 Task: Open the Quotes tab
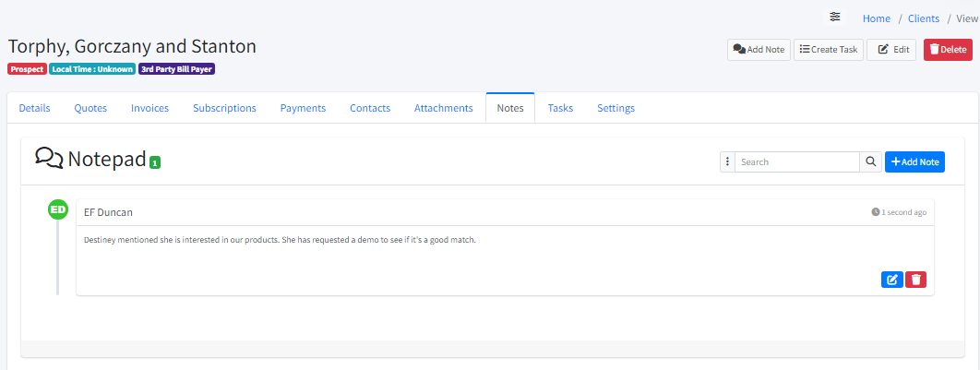[x=90, y=108]
